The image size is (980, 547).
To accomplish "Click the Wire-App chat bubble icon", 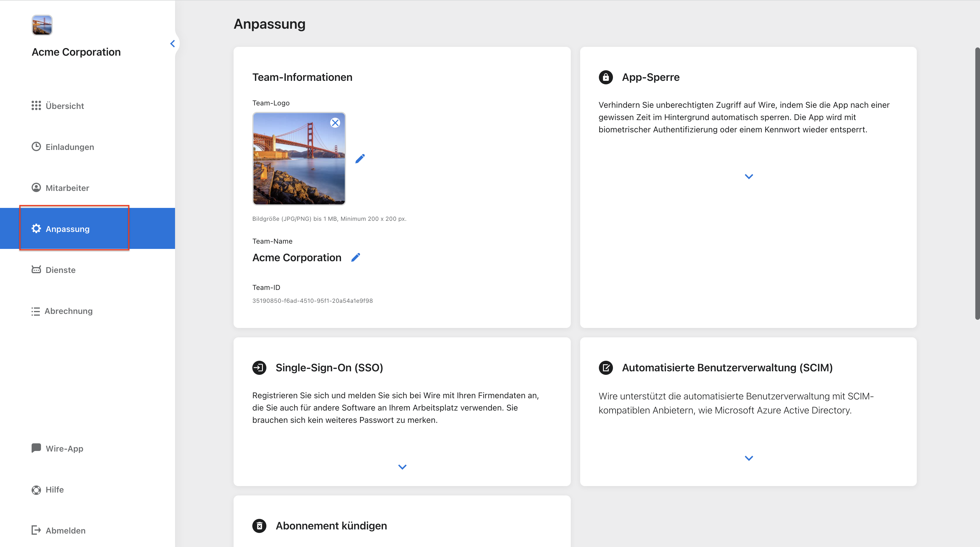I will tap(36, 448).
